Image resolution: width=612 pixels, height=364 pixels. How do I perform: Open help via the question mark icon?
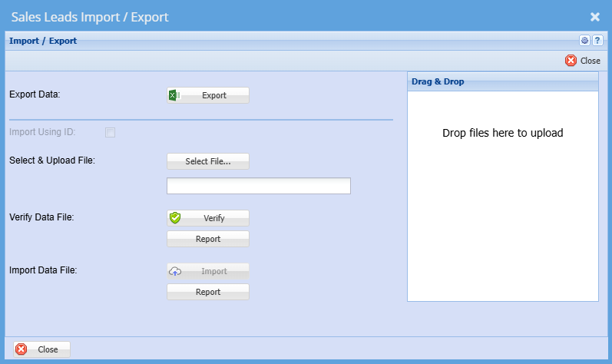(x=597, y=40)
